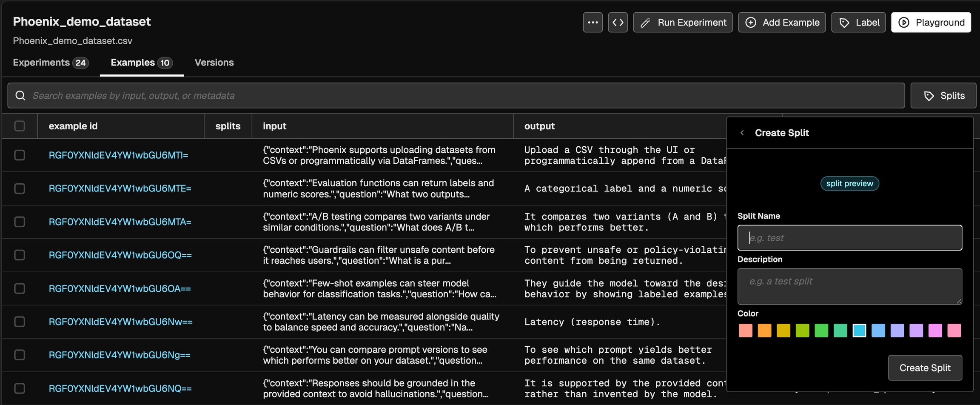The height and width of the screenshot is (405, 980).
Task: Click the Add Example plus icon
Action: pyautogui.click(x=751, y=23)
